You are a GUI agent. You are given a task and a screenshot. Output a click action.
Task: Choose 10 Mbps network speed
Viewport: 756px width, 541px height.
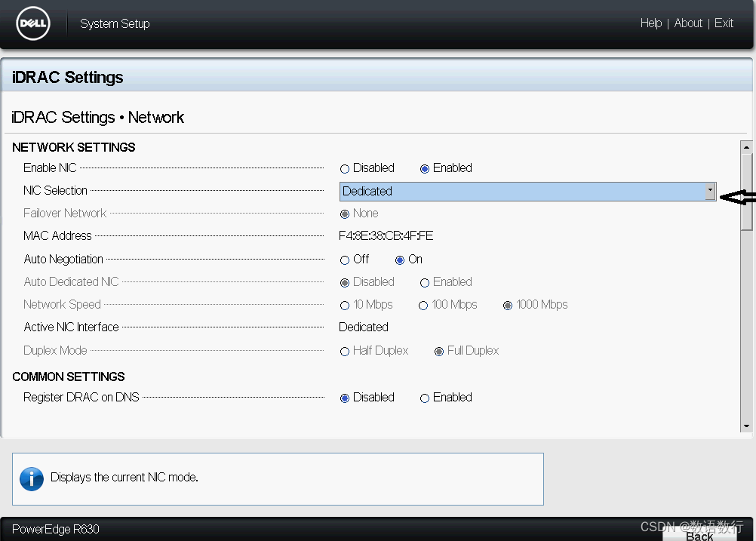click(344, 306)
